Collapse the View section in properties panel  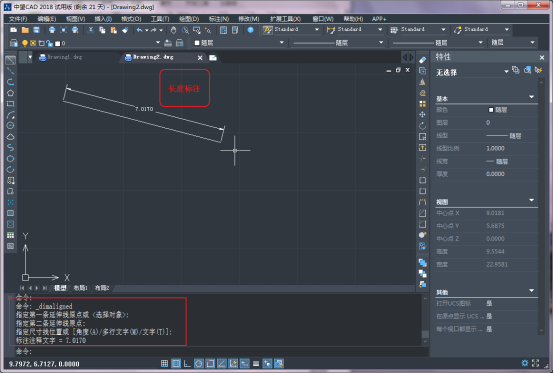pos(531,201)
